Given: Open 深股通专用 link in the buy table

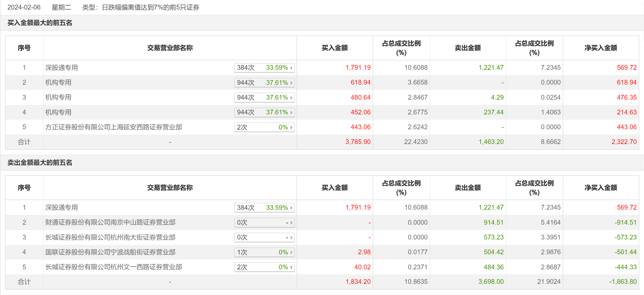Looking at the screenshot, I should click(x=62, y=68).
